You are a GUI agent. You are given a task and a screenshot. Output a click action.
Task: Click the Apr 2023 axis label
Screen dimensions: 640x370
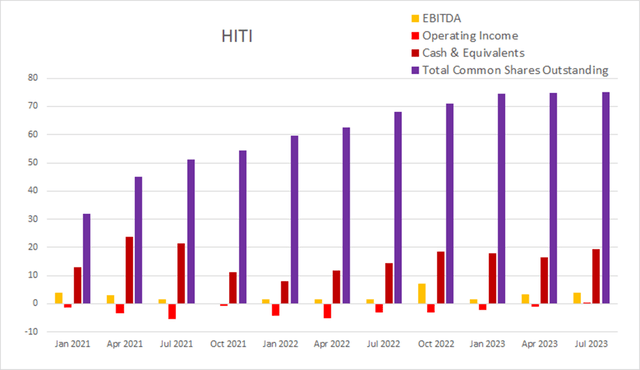540,344
